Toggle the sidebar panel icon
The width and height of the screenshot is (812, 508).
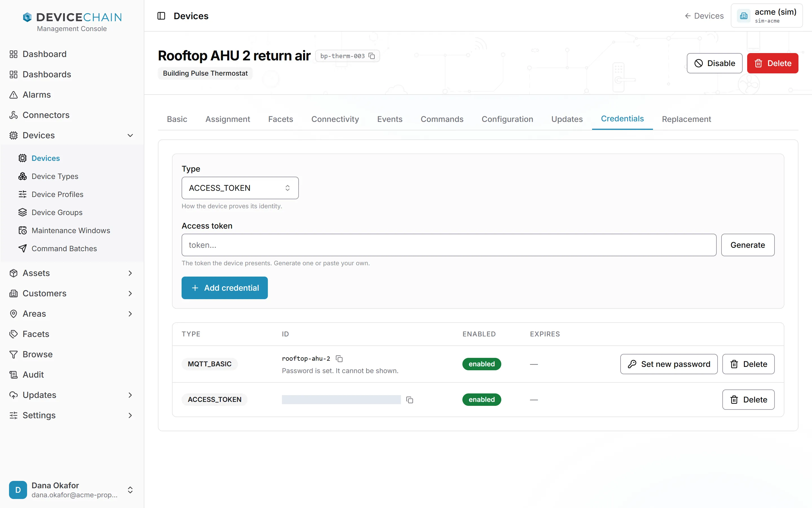[x=161, y=16]
